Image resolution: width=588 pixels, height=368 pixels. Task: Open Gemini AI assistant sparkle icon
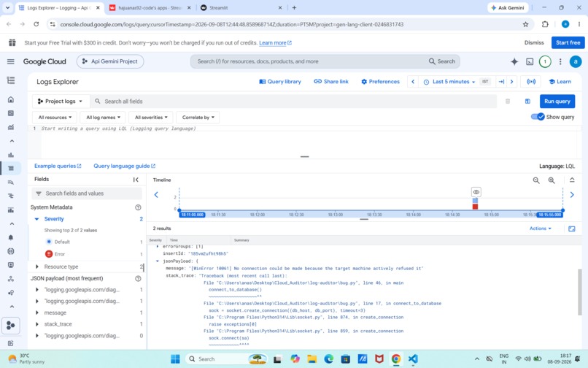[514, 61]
